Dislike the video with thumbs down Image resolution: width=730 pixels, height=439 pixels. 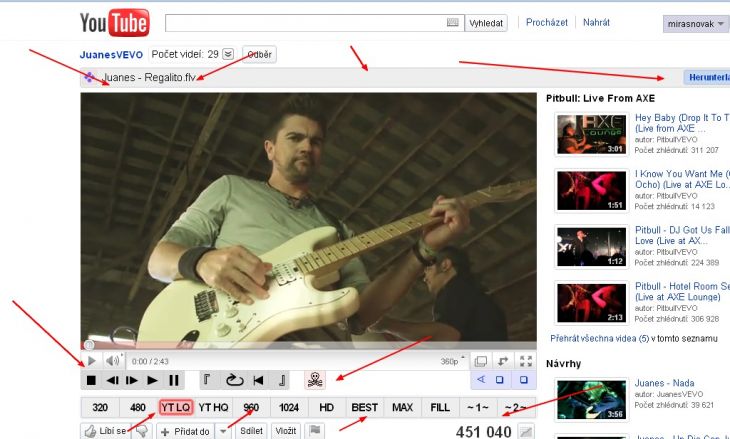click(142, 431)
